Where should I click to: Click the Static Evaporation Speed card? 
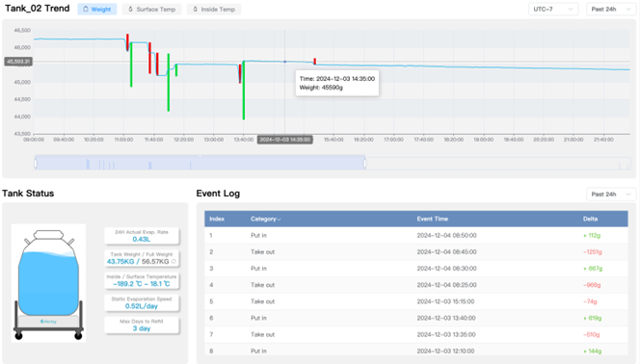pyautogui.click(x=142, y=302)
